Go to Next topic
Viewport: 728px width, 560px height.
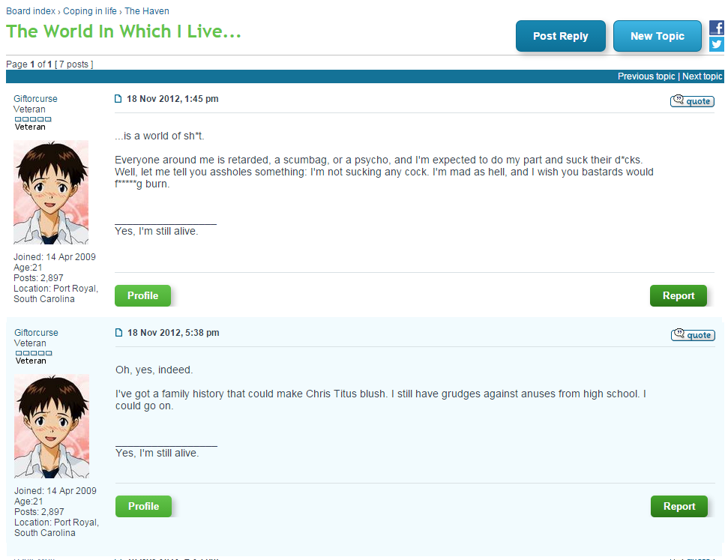[x=702, y=76]
